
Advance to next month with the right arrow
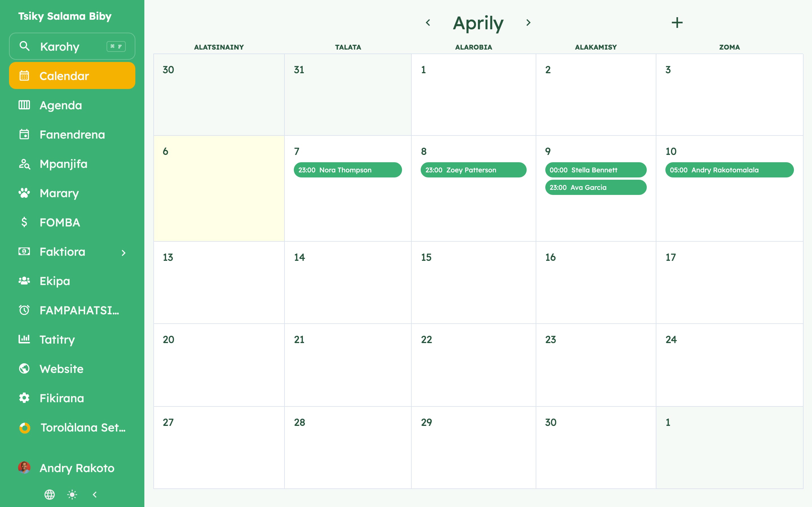[528, 23]
